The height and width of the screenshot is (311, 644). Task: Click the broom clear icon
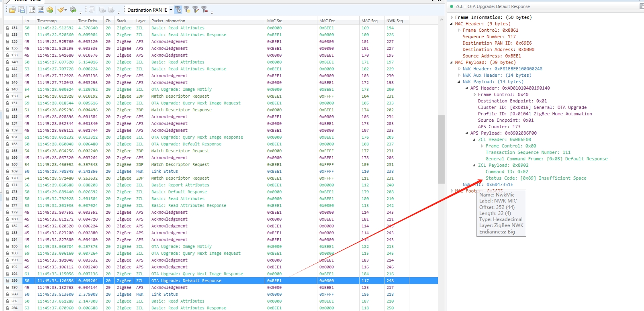click(61, 10)
